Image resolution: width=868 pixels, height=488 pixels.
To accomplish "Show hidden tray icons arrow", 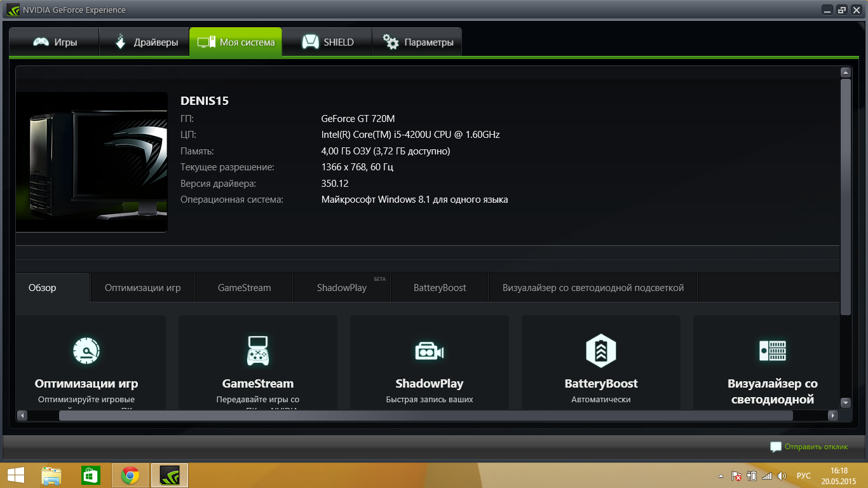I will coord(721,476).
